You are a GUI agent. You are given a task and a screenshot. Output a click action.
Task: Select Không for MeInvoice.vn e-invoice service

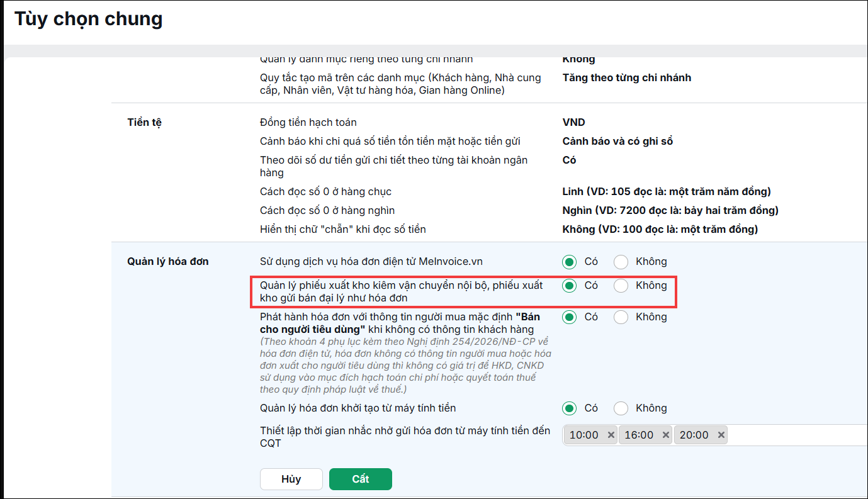621,262
